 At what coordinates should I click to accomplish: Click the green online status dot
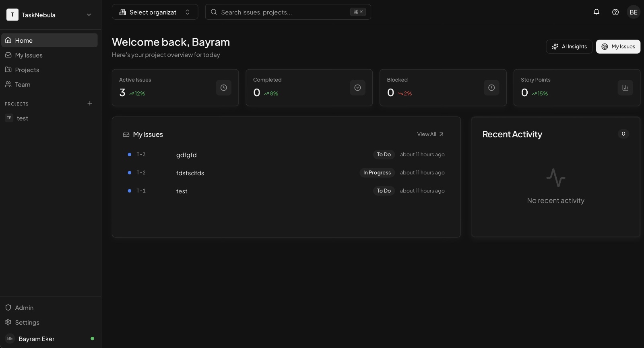click(x=93, y=339)
